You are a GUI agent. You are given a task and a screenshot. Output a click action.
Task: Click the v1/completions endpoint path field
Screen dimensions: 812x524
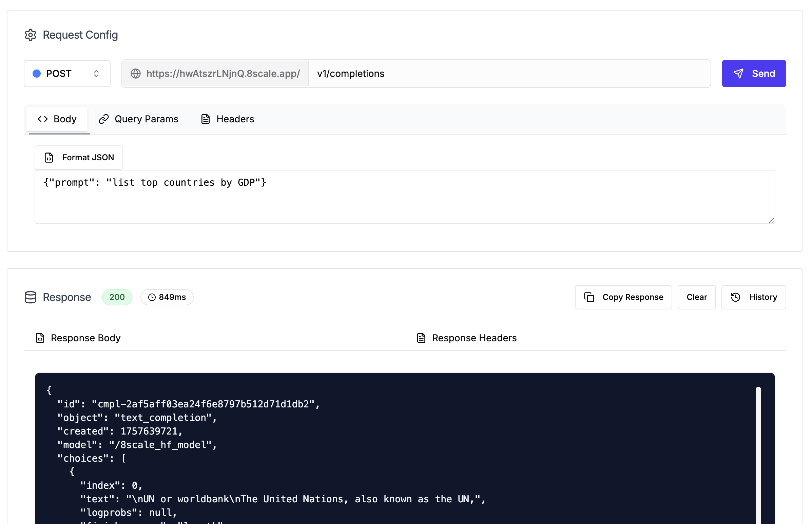click(509, 74)
